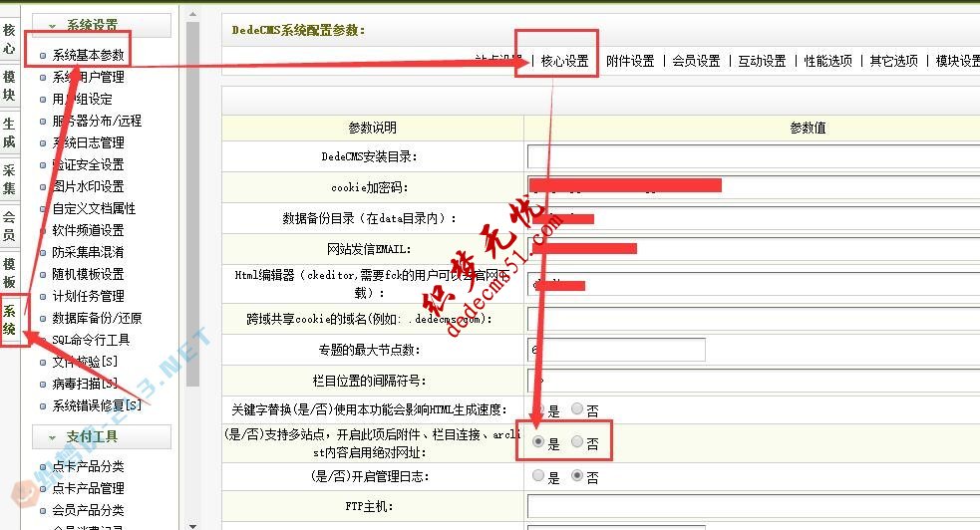Open 系统基本参数 in the sidebar
This screenshot has width=980, height=530.
click(88, 55)
